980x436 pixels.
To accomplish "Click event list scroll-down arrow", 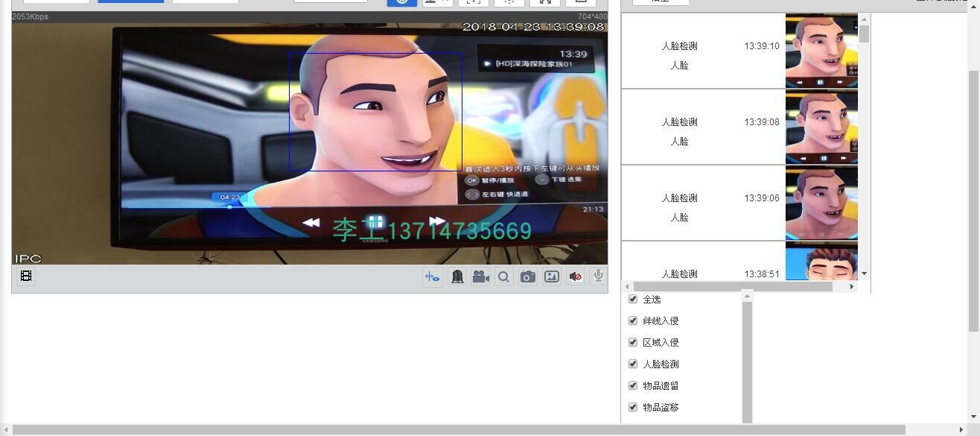I will [864, 274].
